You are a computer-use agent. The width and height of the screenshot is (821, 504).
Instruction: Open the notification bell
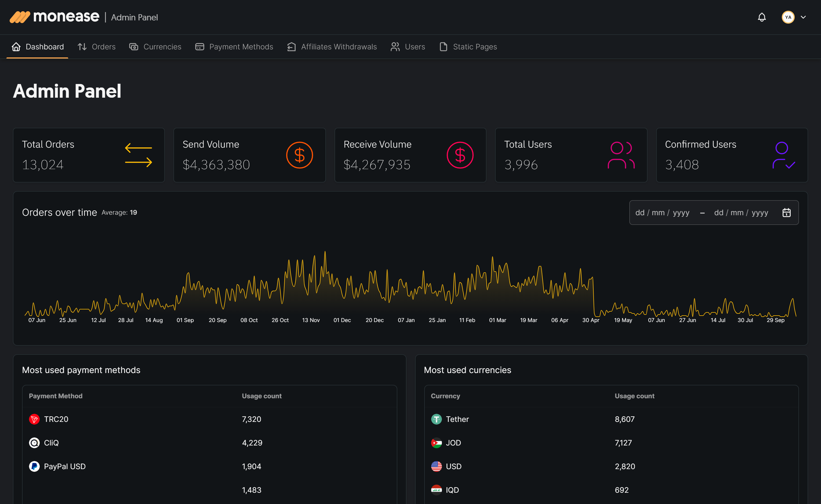coord(762,17)
